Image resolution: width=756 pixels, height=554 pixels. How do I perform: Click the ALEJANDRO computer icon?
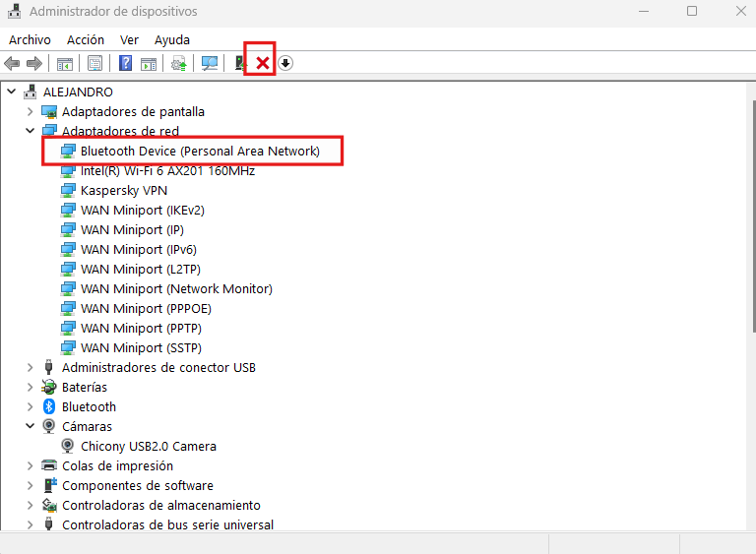pyautogui.click(x=30, y=92)
